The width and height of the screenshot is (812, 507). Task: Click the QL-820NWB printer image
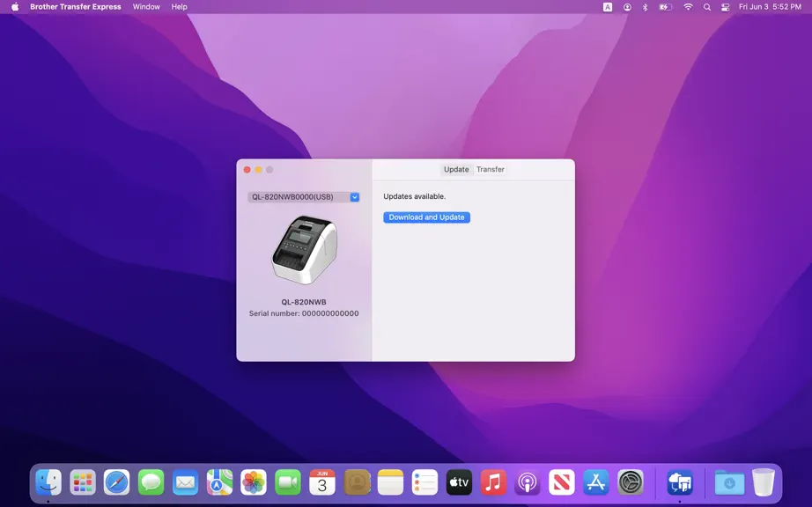click(x=304, y=249)
